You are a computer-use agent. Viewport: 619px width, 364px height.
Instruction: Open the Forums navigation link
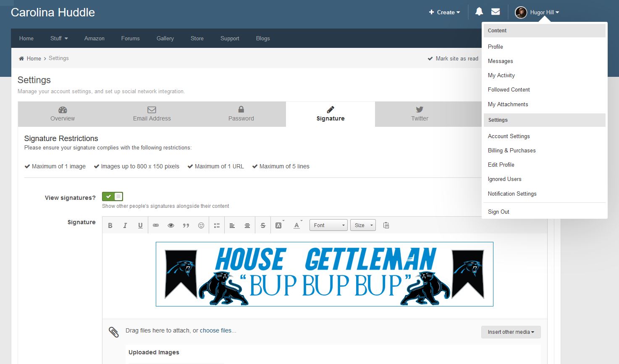[131, 38]
